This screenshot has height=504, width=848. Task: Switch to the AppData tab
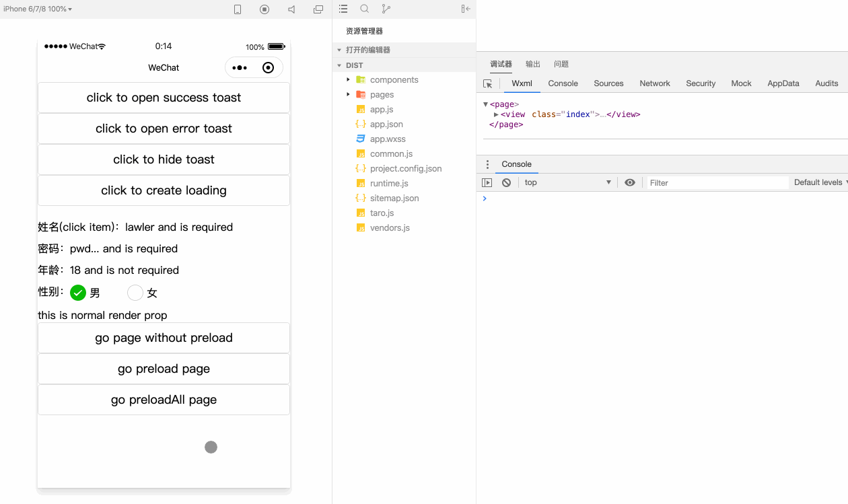[x=783, y=83]
